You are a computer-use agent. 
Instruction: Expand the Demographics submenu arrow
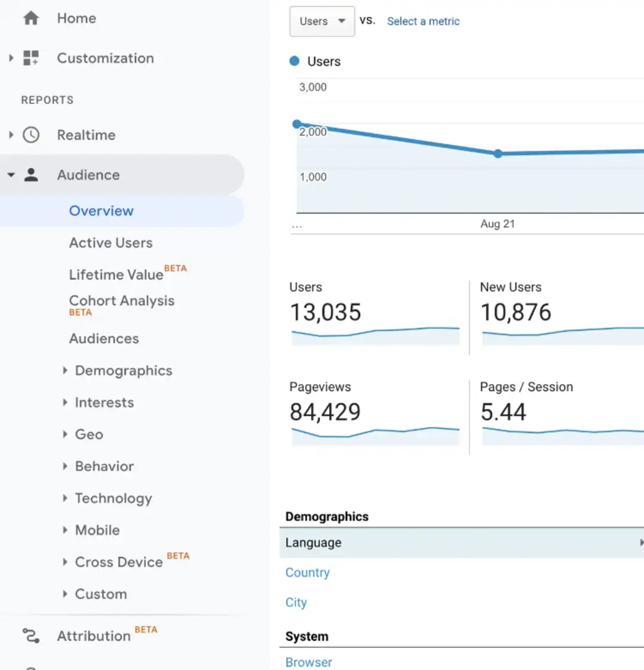pyautogui.click(x=65, y=370)
